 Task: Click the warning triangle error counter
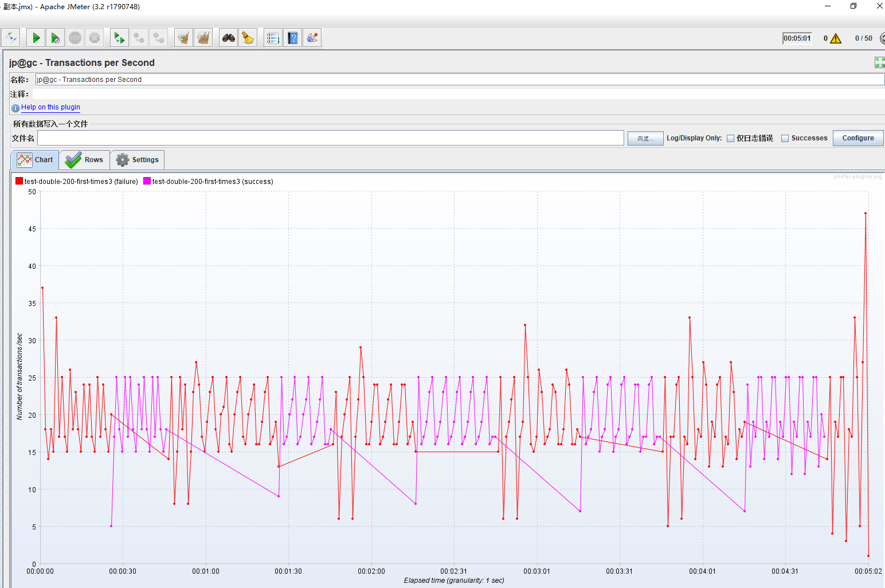(x=836, y=38)
